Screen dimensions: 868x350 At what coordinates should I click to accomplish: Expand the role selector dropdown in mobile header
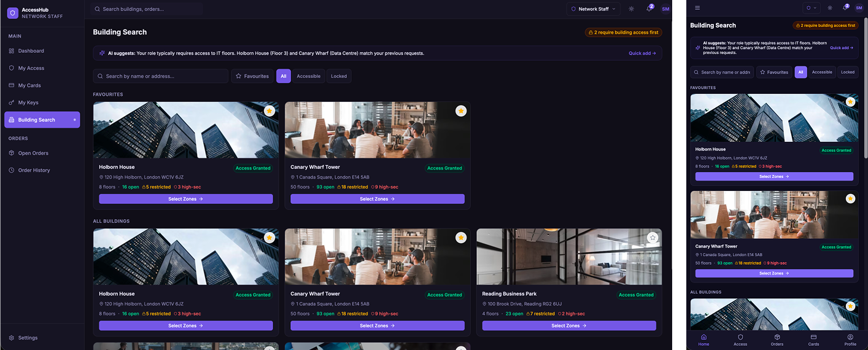point(812,8)
